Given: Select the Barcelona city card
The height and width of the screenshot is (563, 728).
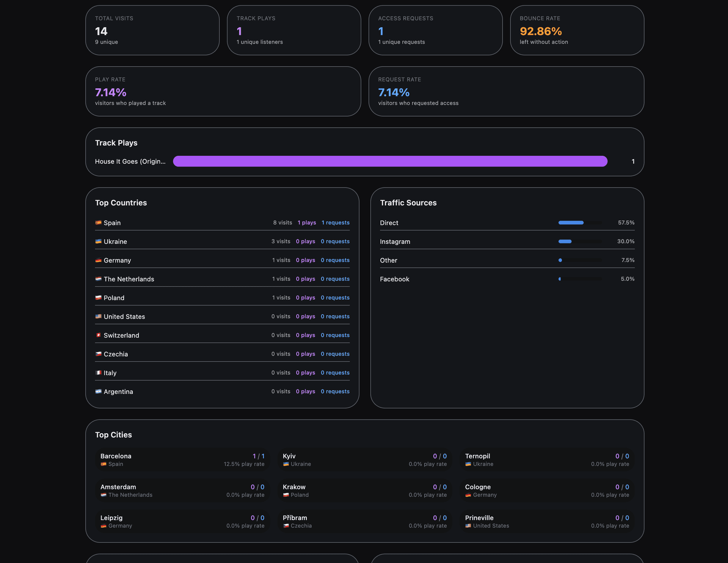Looking at the screenshot, I should pyautogui.click(x=182, y=459).
